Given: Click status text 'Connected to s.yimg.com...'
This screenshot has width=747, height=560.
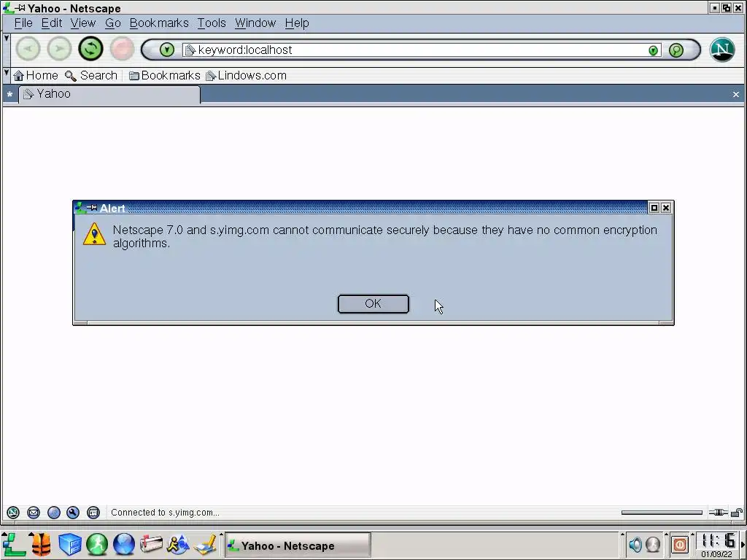Looking at the screenshot, I should pyautogui.click(x=165, y=513).
